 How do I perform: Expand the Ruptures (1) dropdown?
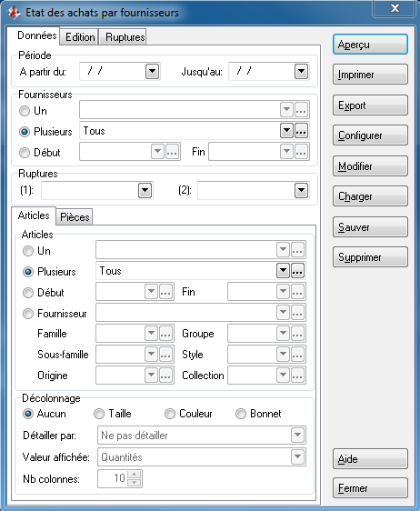coord(145,190)
